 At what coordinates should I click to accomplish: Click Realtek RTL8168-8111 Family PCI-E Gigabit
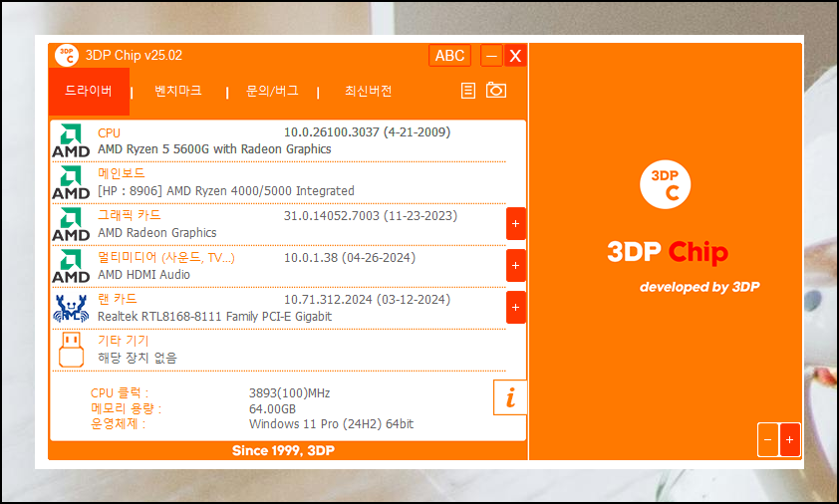(x=214, y=316)
